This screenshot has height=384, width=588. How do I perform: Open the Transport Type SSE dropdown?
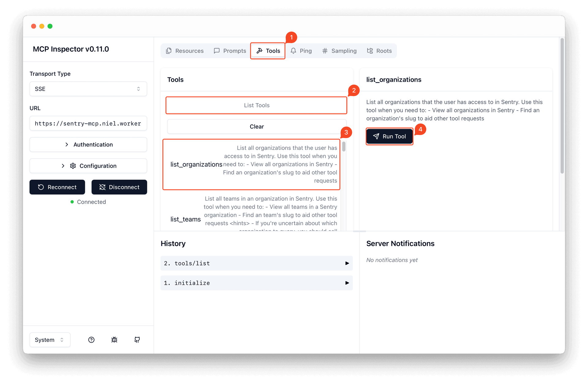coord(88,89)
